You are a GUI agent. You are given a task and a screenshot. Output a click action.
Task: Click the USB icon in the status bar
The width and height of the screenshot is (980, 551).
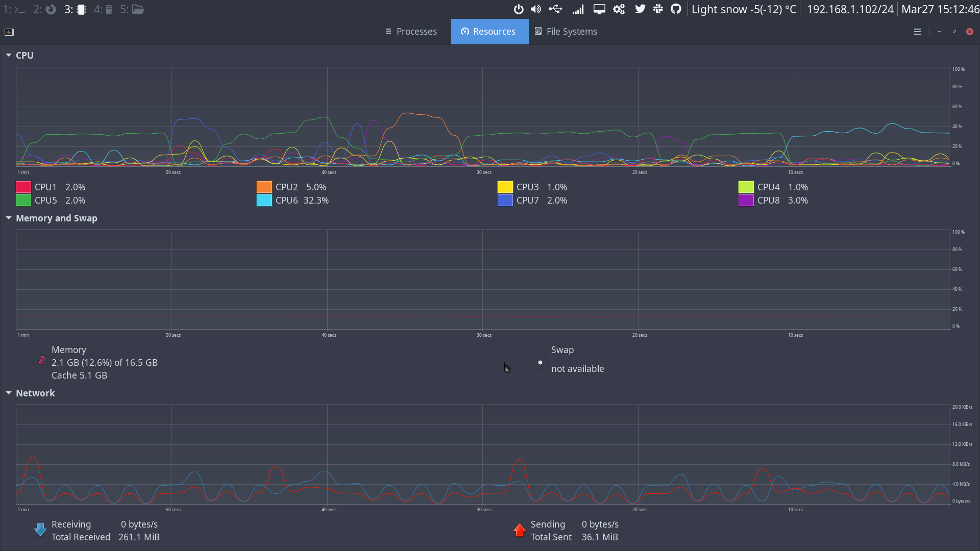click(x=556, y=9)
